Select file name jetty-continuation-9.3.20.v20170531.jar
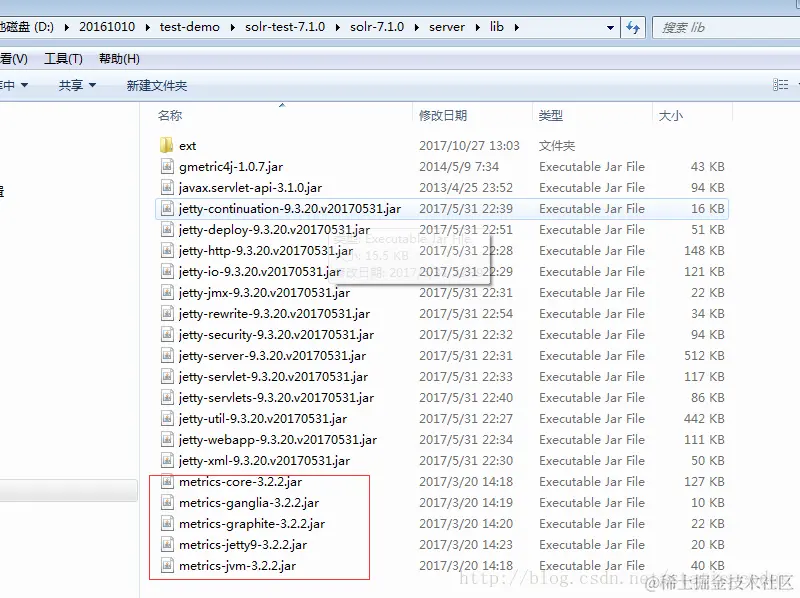The height and width of the screenshot is (598, 800). (x=290, y=209)
